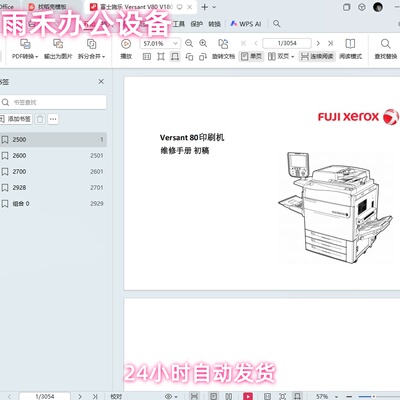Start the 播放 slideshow playback
This screenshot has height=400, width=400.
coord(126,49)
